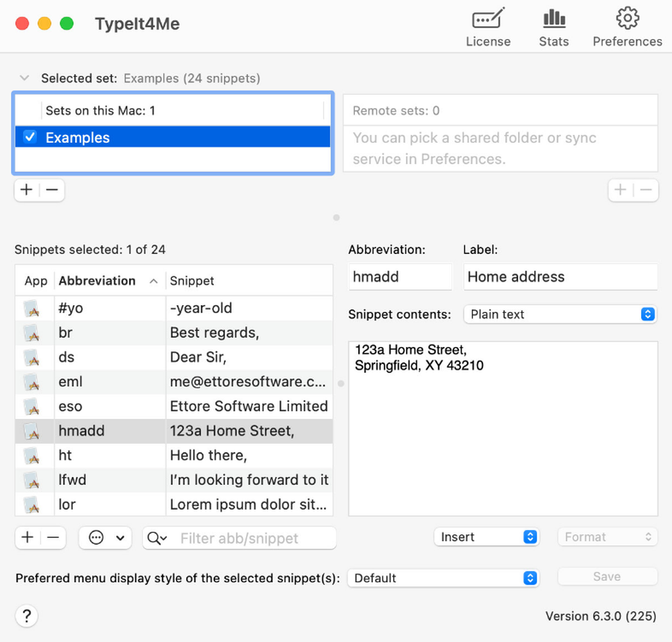Screen dimensions: 672x642
Task: Click the Snippet column header
Action: click(x=249, y=281)
